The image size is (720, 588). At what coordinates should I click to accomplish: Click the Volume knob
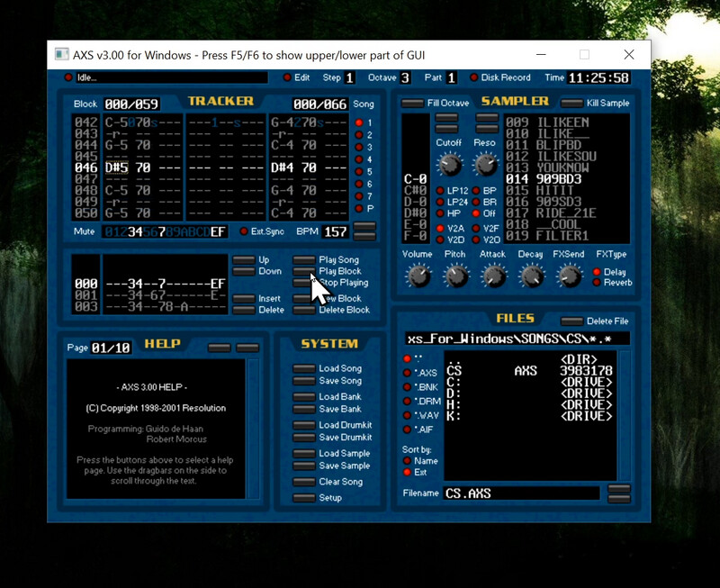[x=418, y=276]
